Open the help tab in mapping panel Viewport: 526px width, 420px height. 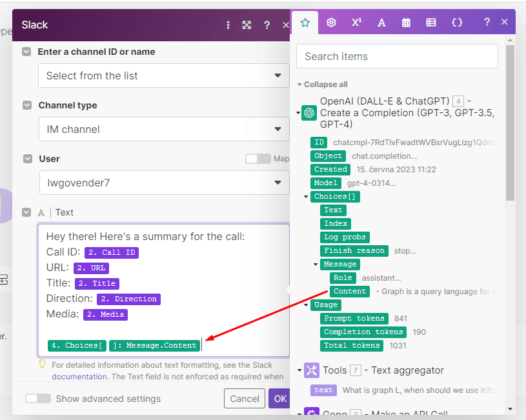(x=487, y=22)
